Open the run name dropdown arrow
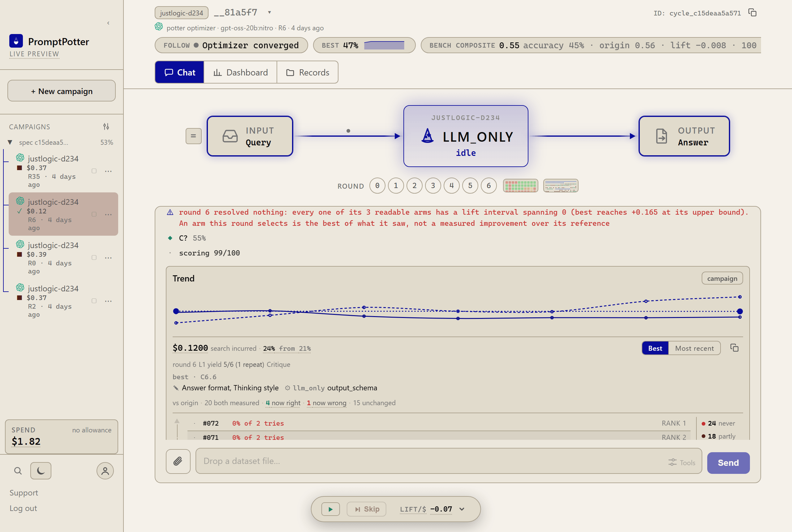This screenshot has width=792, height=532. (269, 13)
